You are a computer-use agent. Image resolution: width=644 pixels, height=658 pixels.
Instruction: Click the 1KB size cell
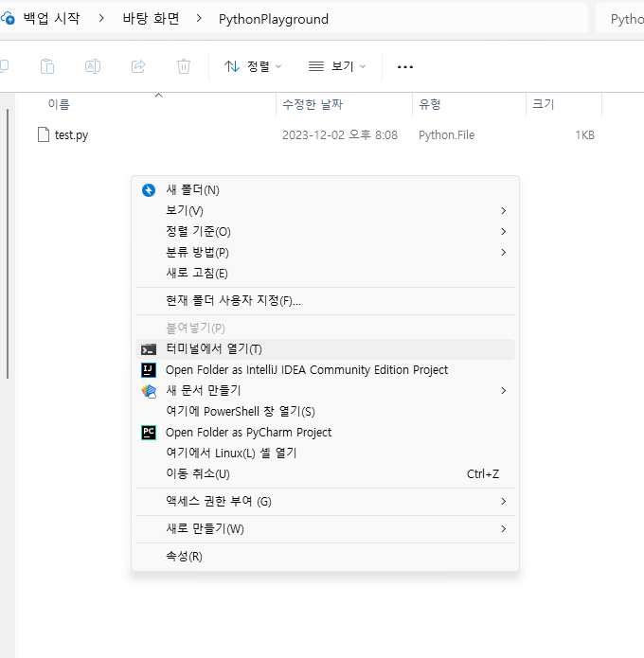[584, 135]
